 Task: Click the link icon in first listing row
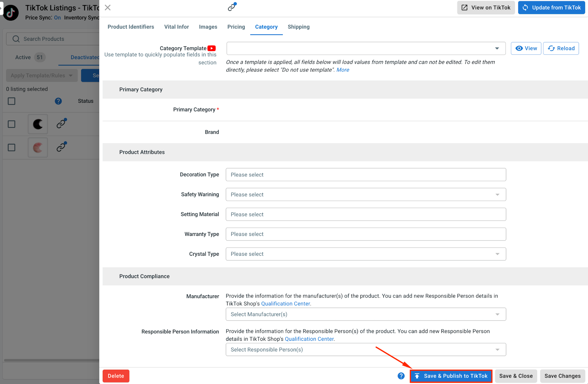(x=61, y=123)
